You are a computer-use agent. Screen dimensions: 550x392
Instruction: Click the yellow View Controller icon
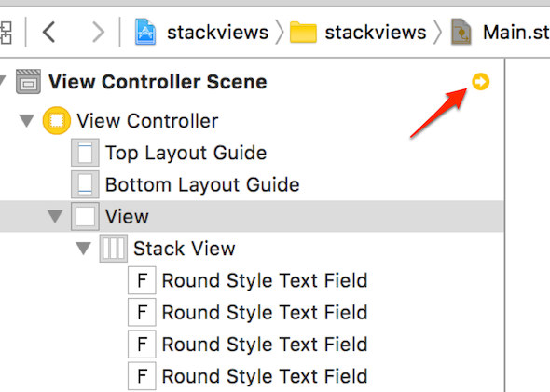[57, 121]
